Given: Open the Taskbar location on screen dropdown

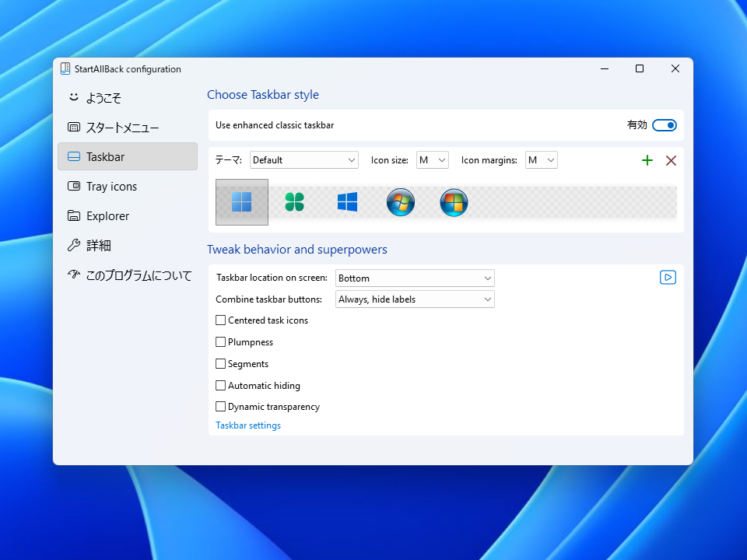Looking at the screenshot, I should coord(415,278).
